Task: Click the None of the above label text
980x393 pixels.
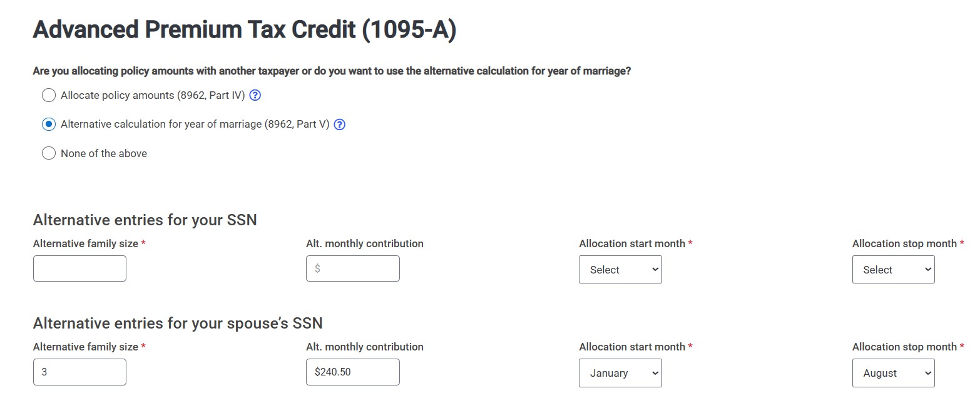Action: point(104,153)
